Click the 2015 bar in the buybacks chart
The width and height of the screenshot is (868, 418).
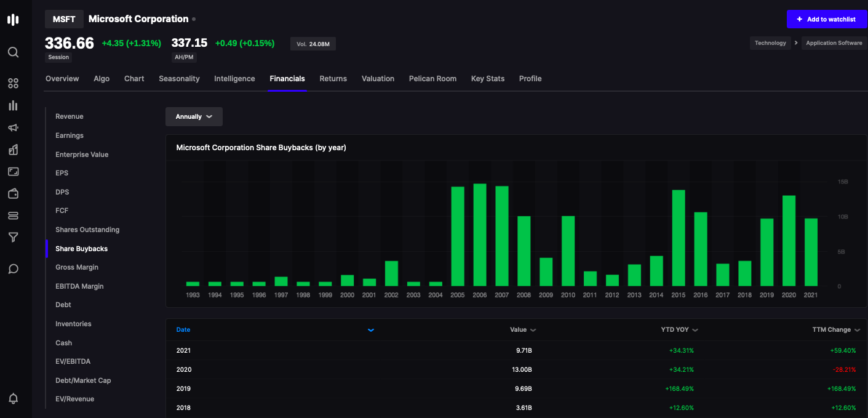pos(679,238)
